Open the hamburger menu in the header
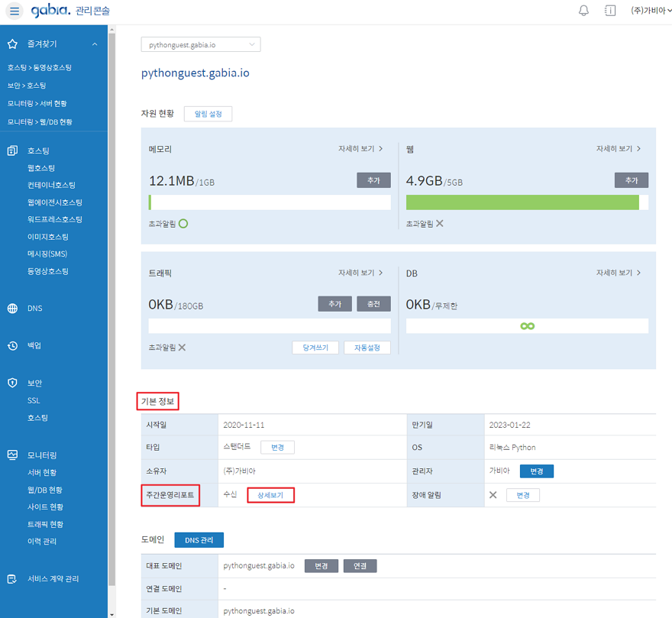 point(15,11)
